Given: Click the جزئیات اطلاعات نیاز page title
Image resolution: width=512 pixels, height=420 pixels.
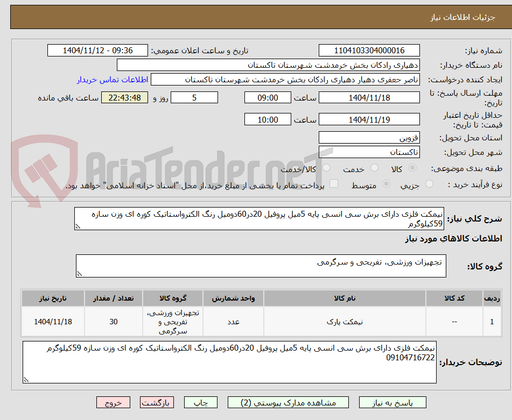Looking at the screenshot, I should (x=462, y=17).
